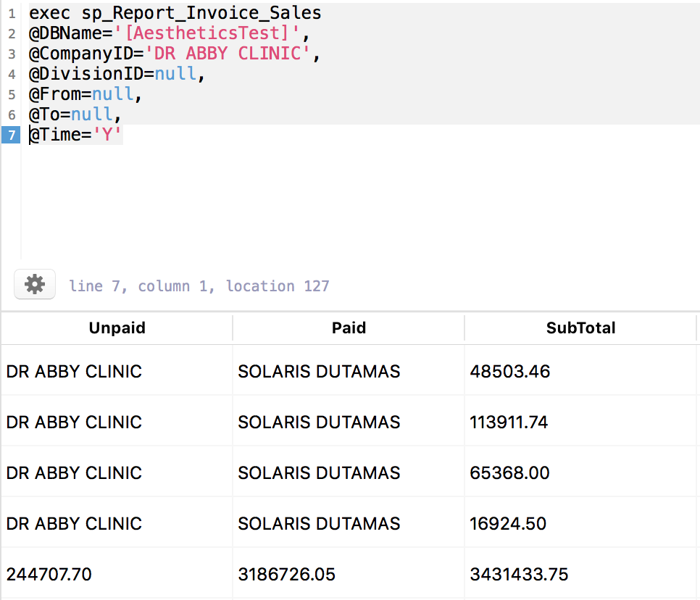700x600 pixels.
Task: Select cell with SubTotal 65368.00
Action: click(x=580, y=472)
